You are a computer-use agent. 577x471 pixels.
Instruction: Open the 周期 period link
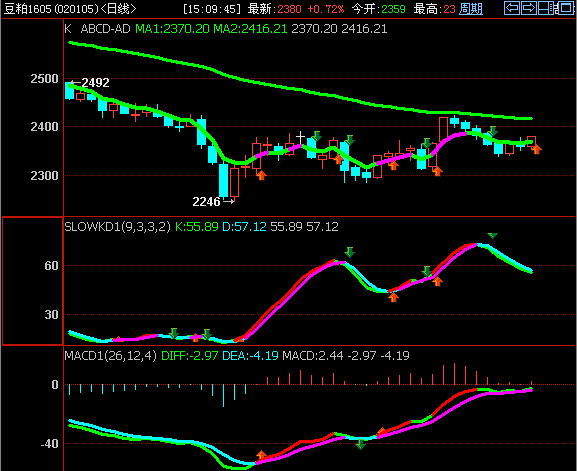[x=471, y=8]
